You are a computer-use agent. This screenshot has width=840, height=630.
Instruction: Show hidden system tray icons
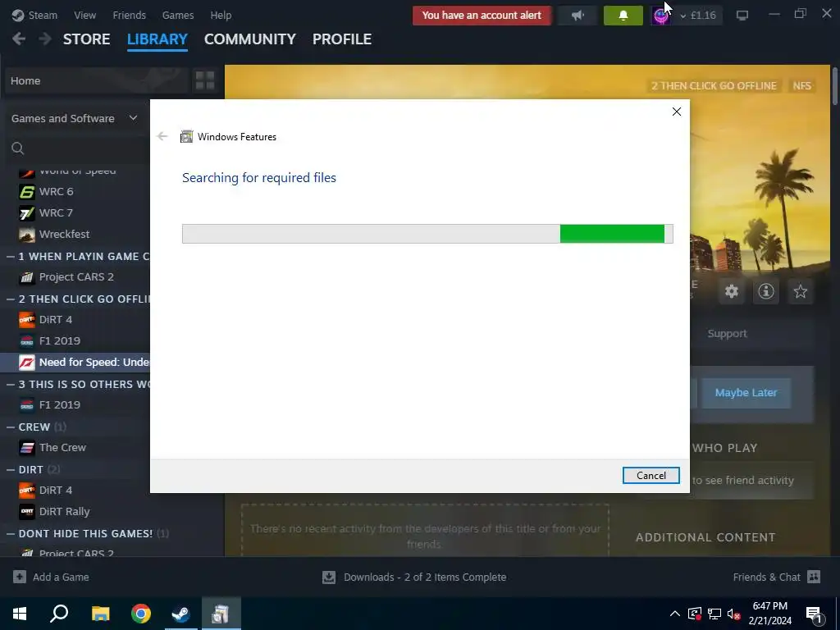tap(675, 614)
